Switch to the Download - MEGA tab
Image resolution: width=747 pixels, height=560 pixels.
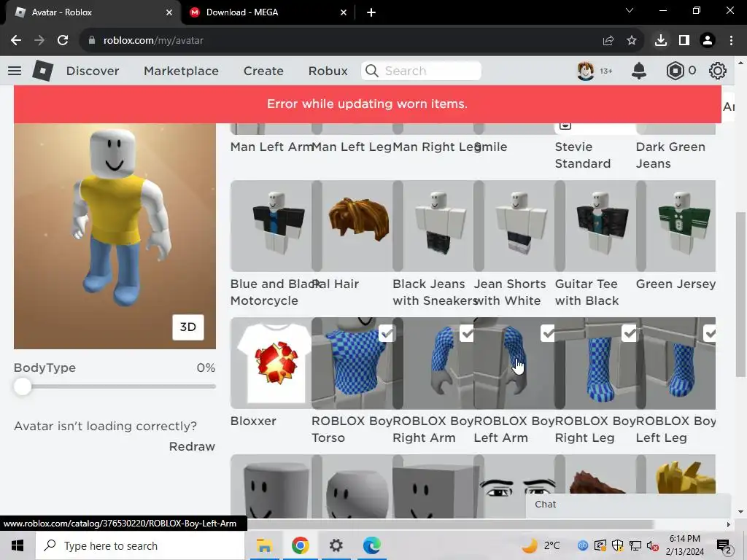(268, 12)
